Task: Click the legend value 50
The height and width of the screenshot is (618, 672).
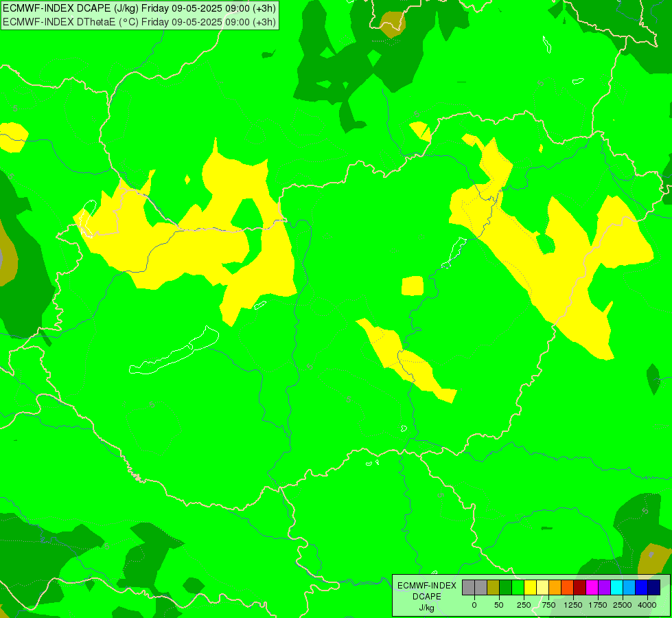Action: coord(499,605)
